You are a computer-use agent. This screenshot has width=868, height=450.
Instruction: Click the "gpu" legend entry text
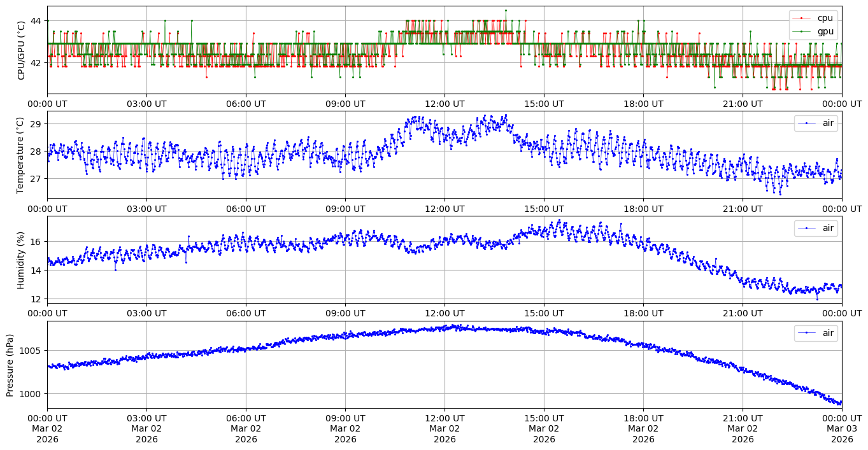coord(825,31)
